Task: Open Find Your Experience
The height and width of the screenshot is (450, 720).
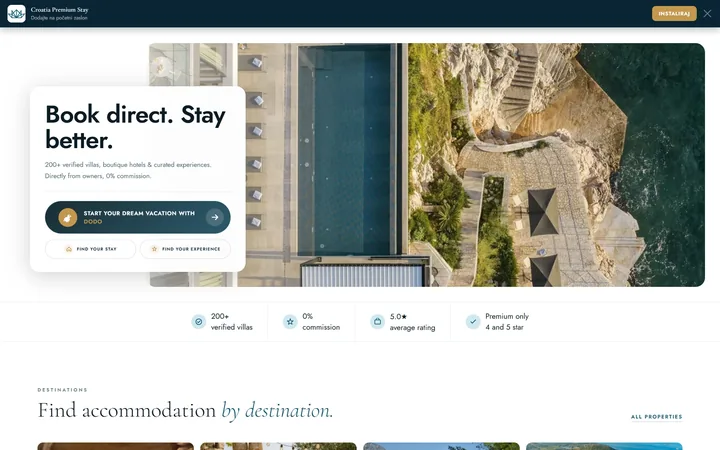Action: pos(186,249)
